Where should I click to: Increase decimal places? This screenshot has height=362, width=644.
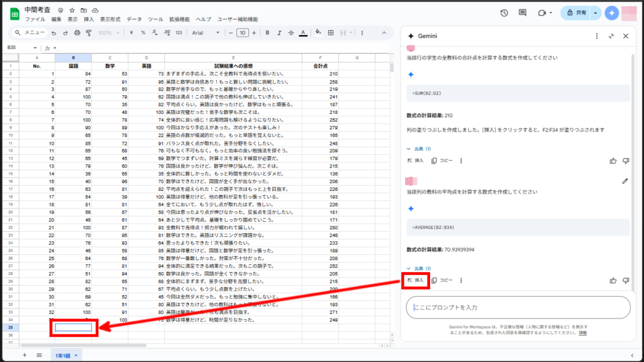[x=167, y=33]
